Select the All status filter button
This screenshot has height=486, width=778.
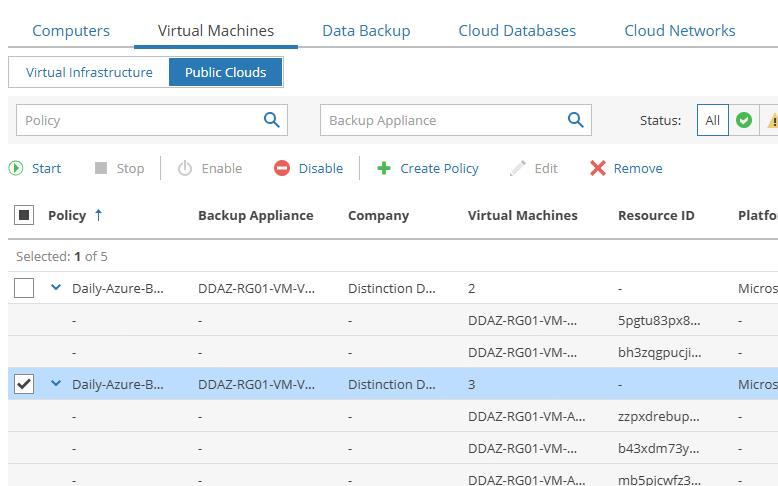[712, 120]
